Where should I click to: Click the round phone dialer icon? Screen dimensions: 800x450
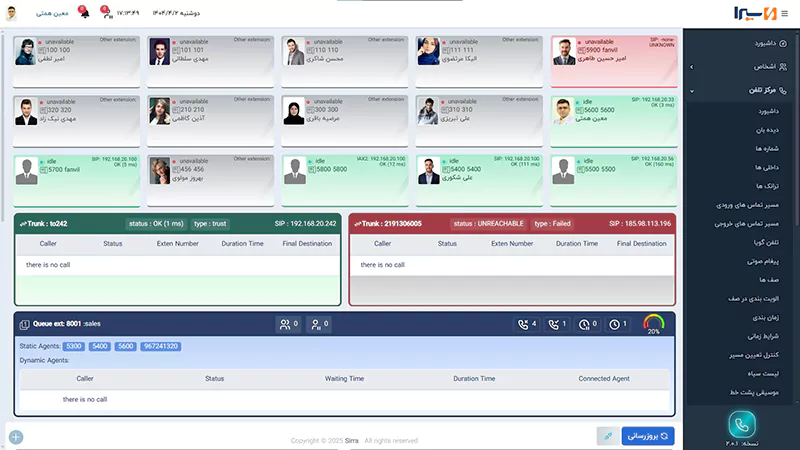(742, 425)
